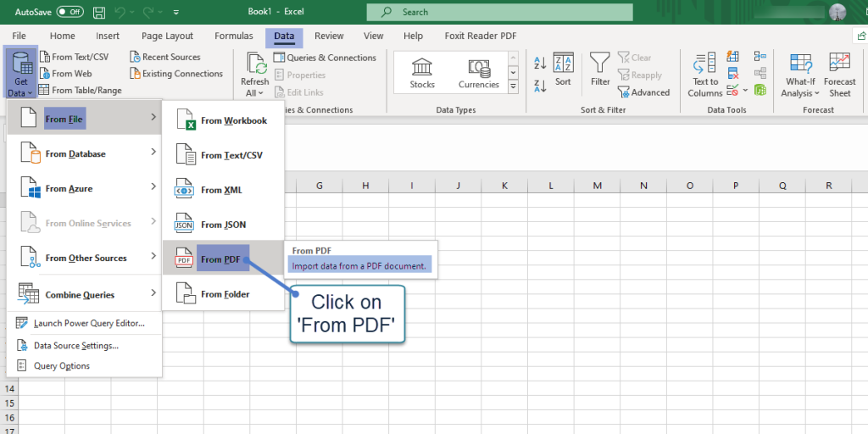Image resolution: width=868 pixels, height=434 pixels.
Task: Open Existing Connections
Action: click(x=176, y=74)
